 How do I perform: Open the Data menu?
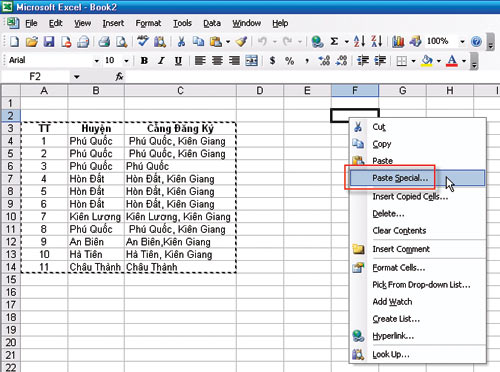click(x=212, y=23)
